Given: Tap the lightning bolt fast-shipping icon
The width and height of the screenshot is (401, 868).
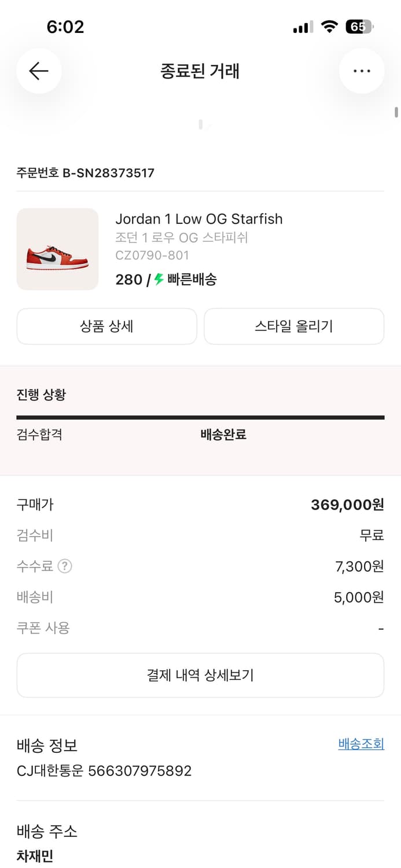Looking at the screenshot, I should [158, 279].
